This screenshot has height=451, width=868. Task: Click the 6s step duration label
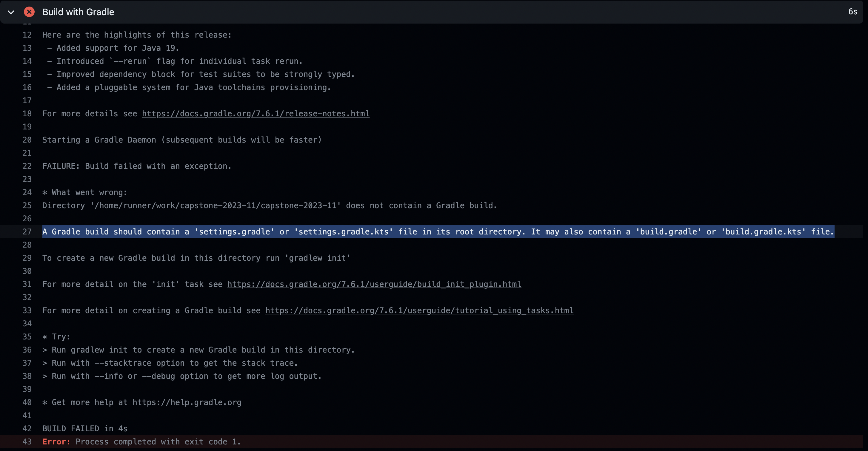[852, 12]
